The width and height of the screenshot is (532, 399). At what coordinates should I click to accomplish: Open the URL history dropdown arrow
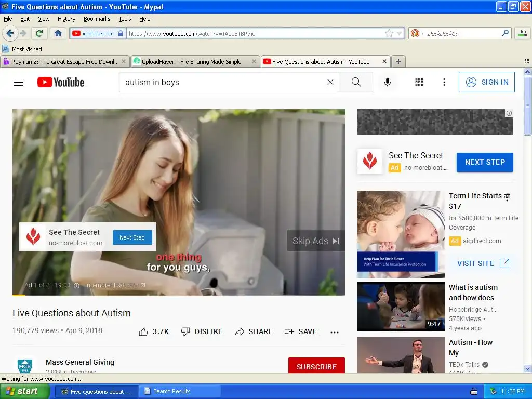click(x=400, y=33)
